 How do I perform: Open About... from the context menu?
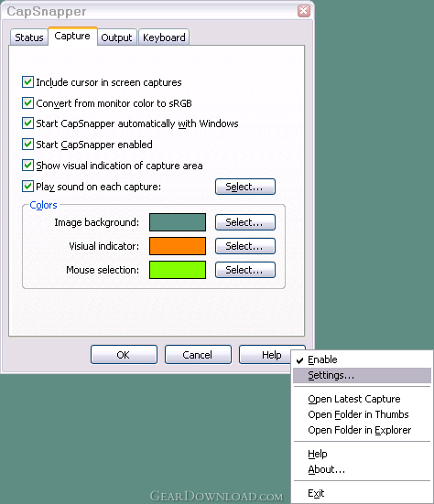point(362,469)
